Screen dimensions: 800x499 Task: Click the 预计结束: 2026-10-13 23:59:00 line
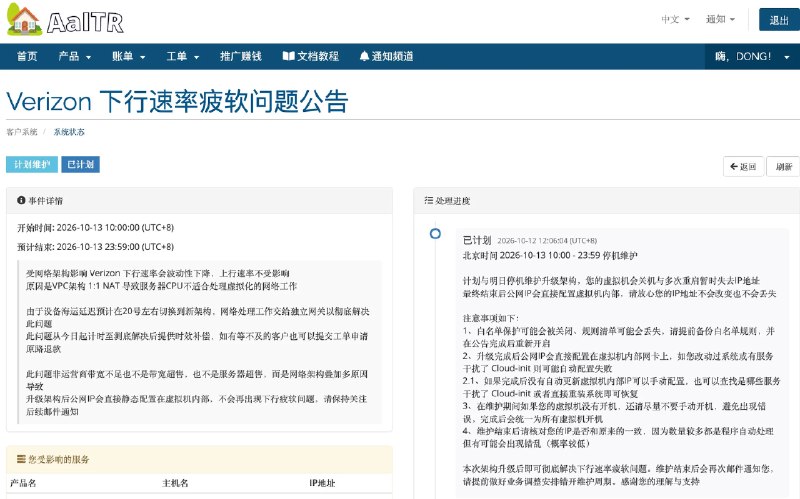tap(95, 247)
